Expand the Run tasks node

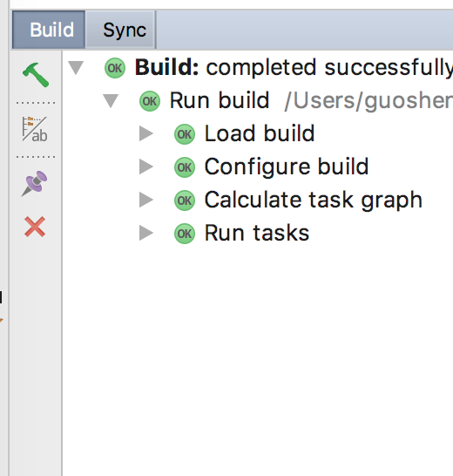146,233
